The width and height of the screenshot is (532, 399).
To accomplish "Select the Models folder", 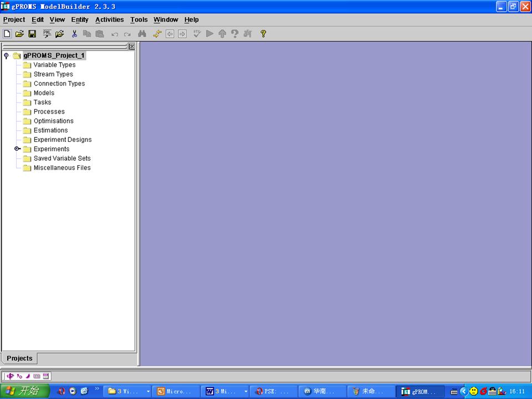I will tap(44, 93).
